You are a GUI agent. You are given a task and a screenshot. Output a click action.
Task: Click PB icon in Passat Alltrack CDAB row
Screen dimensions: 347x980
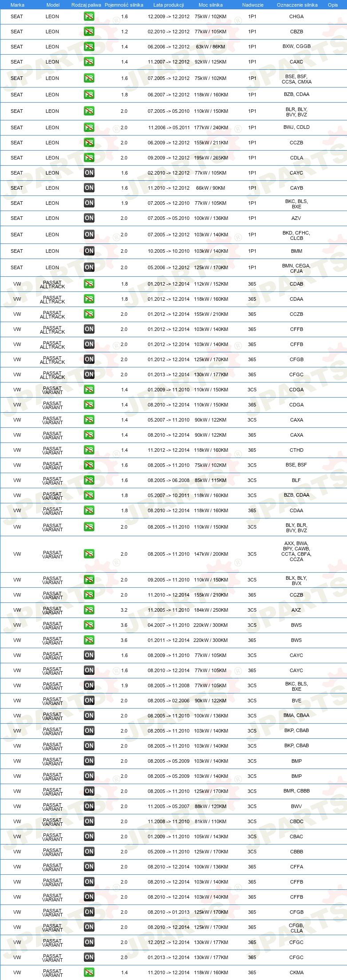[x=89, y=284]
